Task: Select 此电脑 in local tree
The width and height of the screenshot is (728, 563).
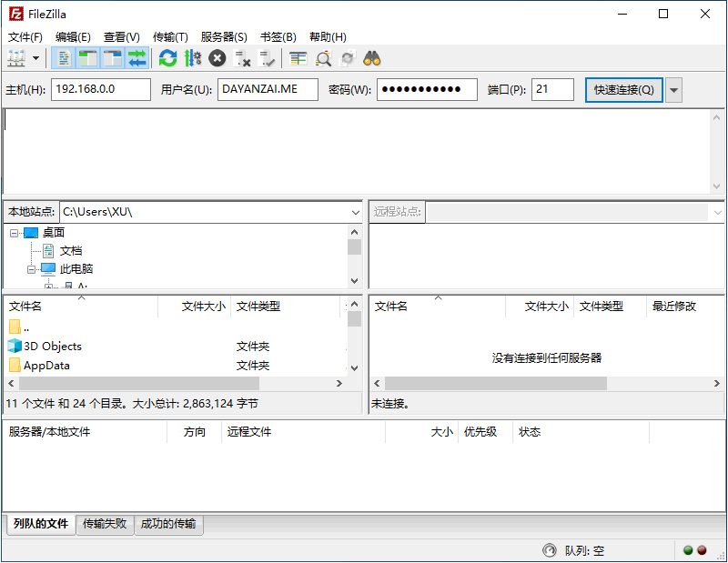Action: click(x=76, y=269)
